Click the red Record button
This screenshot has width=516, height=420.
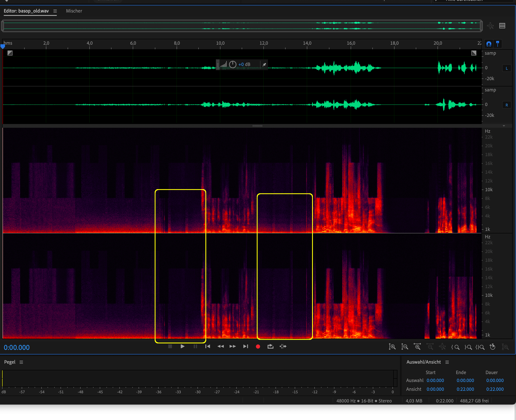point(258,347)
